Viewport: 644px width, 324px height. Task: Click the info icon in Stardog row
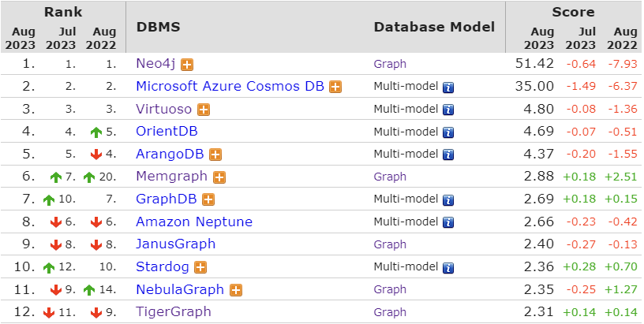(448, 268)
